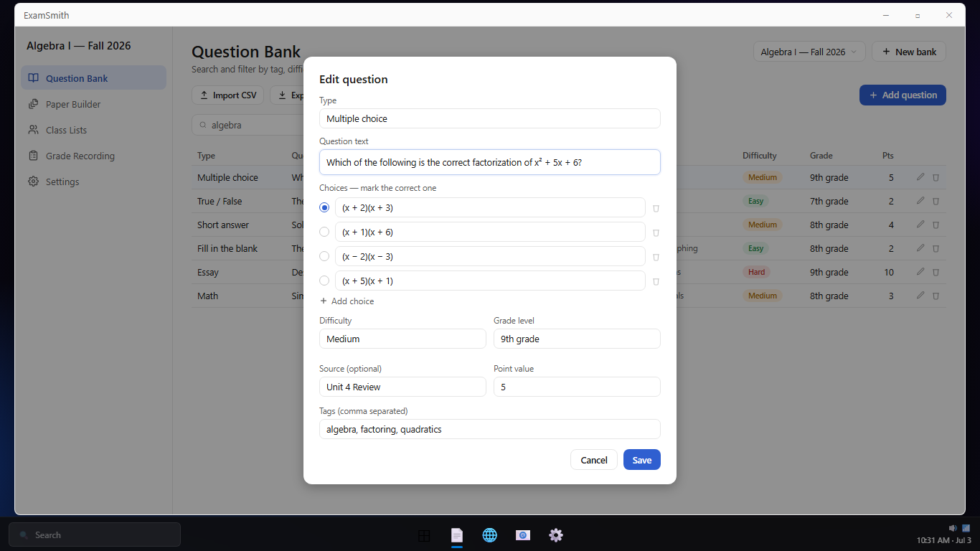The image size is (980, 551).
Task: Edit the True / False question row
Action: tap(920, 201)
